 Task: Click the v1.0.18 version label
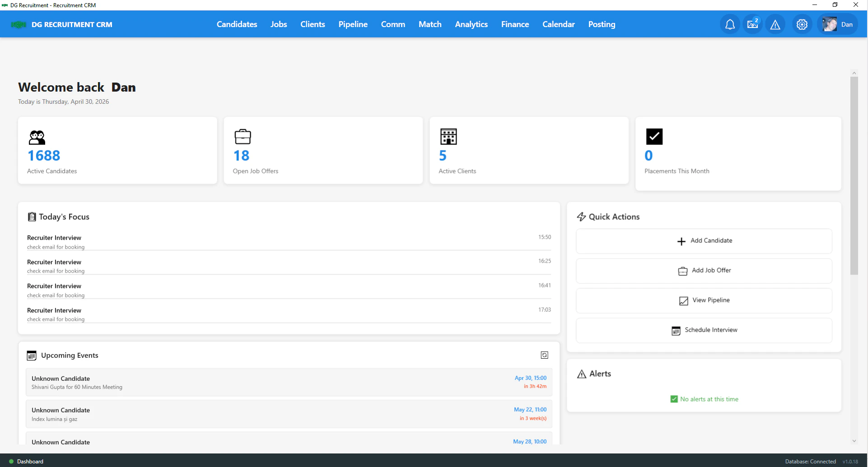[x=850, y=462]
